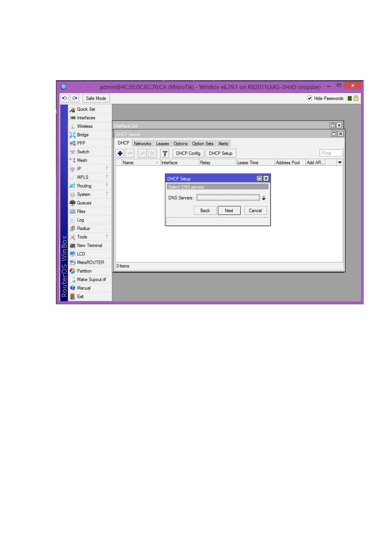
Task: Open the Bridge section
Action: pos(90,135)
